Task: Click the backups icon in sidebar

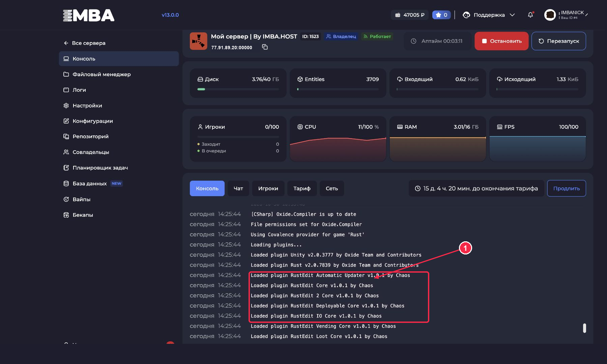Action: point(66,215)
